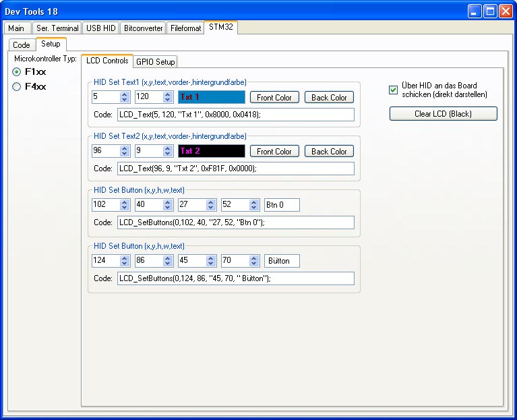Click the black Txt 2 color preview field

[x=212, y=152]
